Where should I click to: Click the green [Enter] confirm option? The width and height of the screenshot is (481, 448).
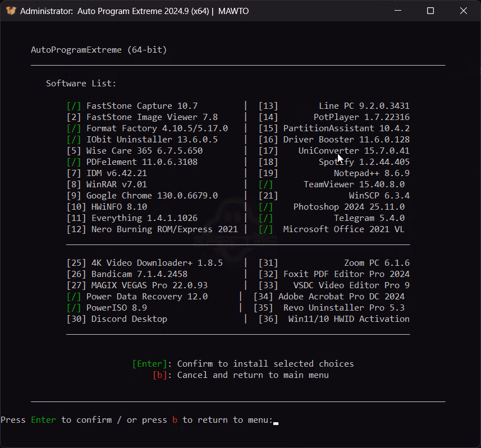tap(149, 364)
